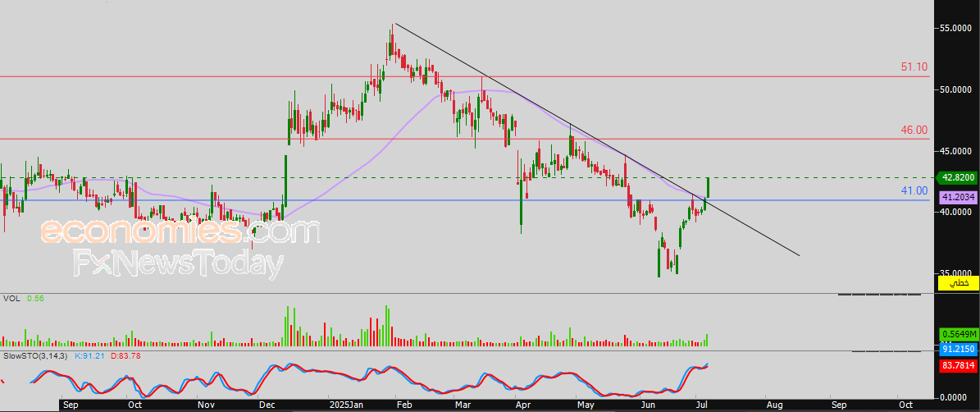
Task: Click the green 0.5649M volume value tag
Action: pos(958,333)
